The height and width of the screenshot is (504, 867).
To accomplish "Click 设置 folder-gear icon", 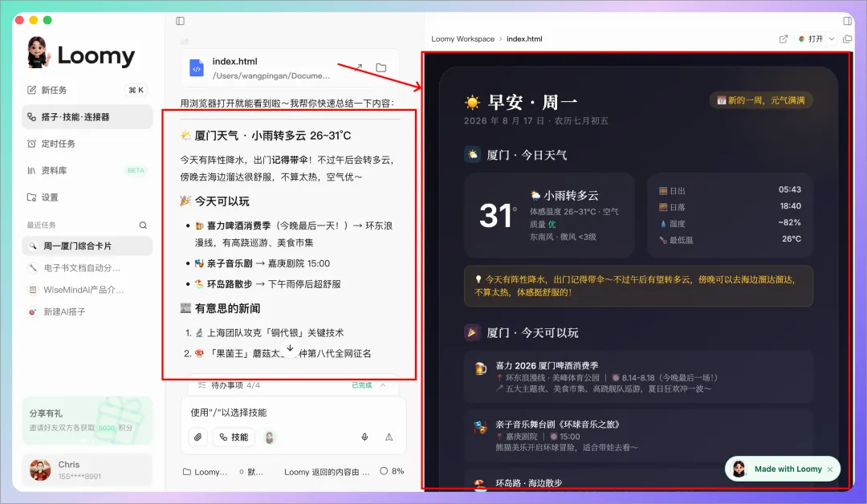I will (x=31, y=197).
